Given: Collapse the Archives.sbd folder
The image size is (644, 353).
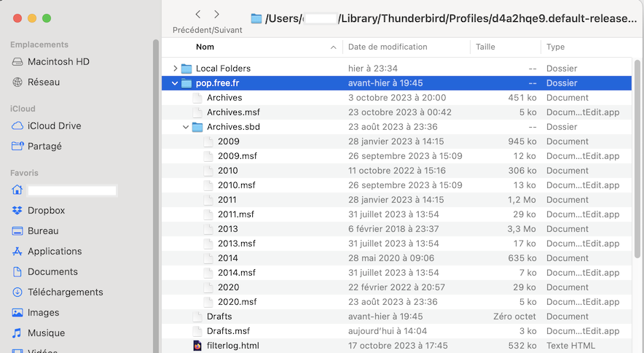Looking at the screenshot, I should pos(186,127).
